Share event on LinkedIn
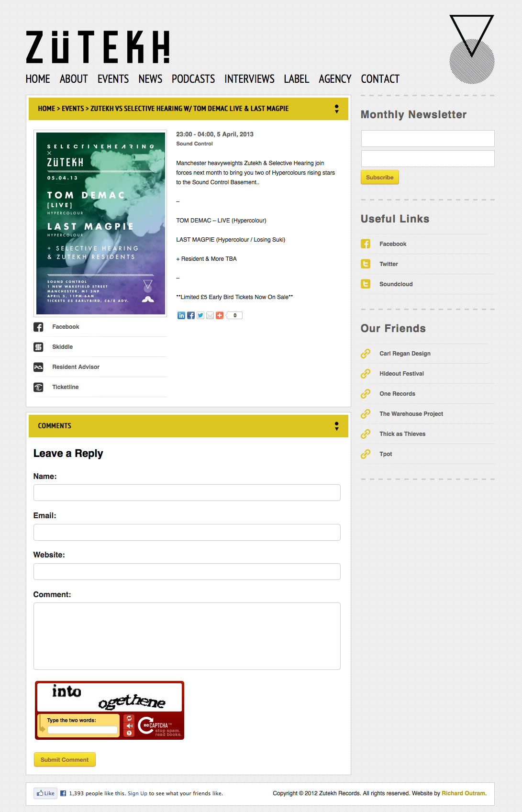The width and height of the screenshot is (522, 812). [x=181, y=315]
